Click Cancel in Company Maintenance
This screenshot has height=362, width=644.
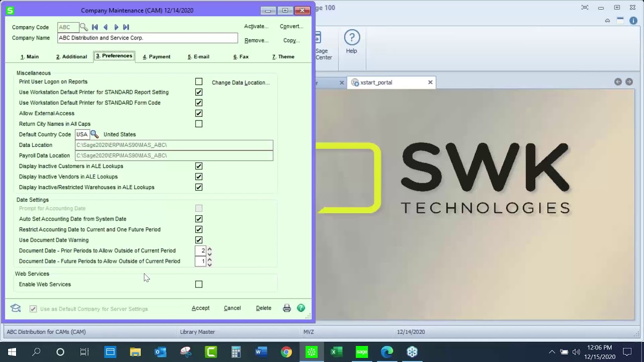click(232, 308)
